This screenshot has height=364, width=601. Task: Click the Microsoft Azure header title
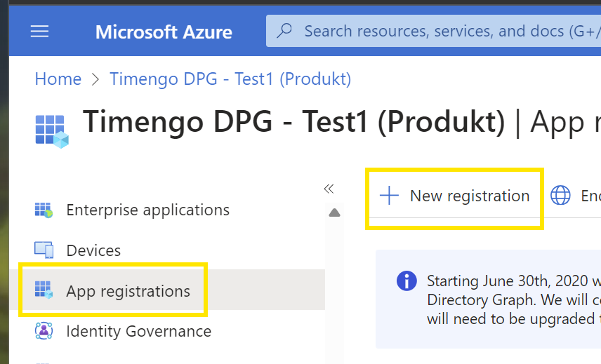point(164,32)
